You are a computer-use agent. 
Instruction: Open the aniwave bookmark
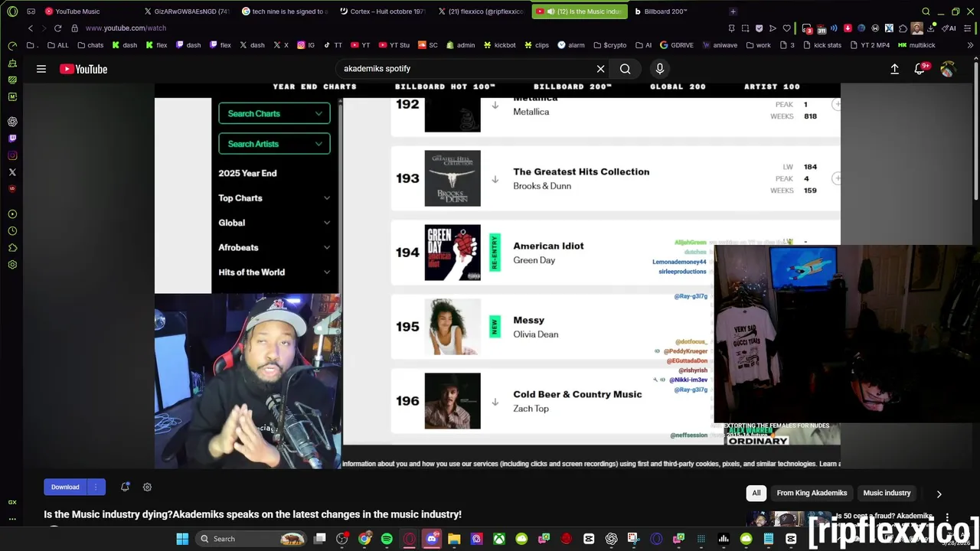coord(720,45)
